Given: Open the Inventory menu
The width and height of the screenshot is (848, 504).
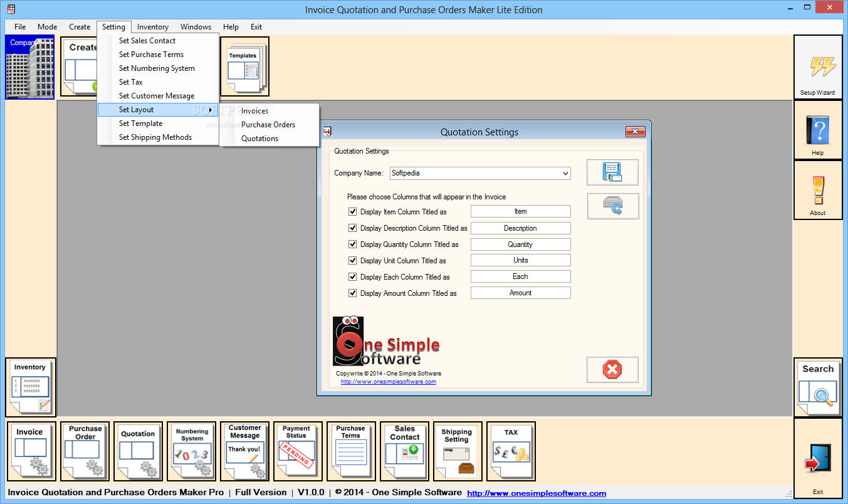Looking at the screenshot, I should point(153,27).
